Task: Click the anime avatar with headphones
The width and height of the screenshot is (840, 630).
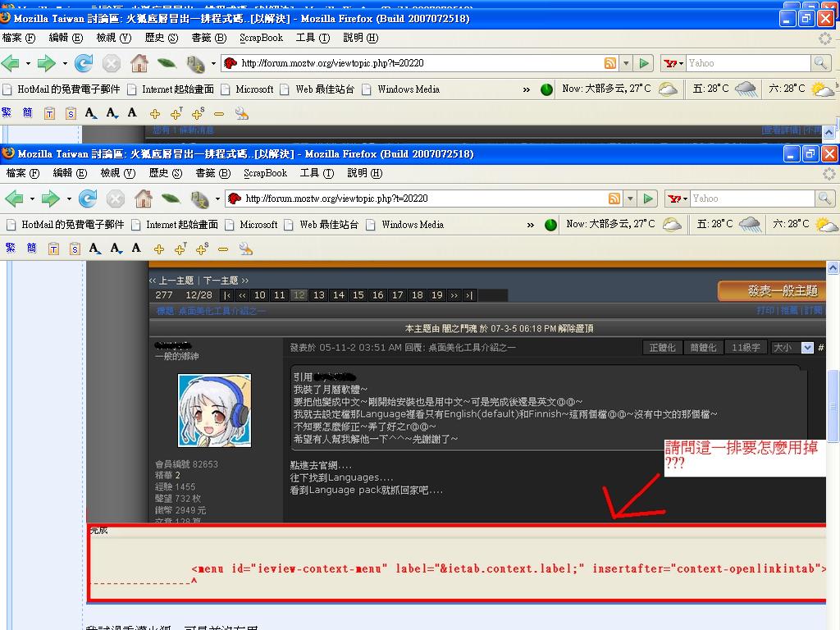Action: 214,411
